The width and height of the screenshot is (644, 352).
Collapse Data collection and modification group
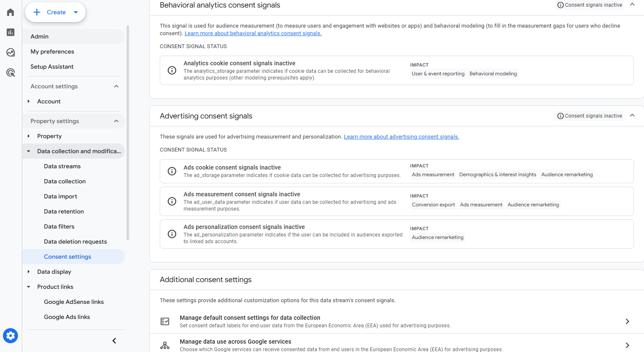(x=28, y=151)
